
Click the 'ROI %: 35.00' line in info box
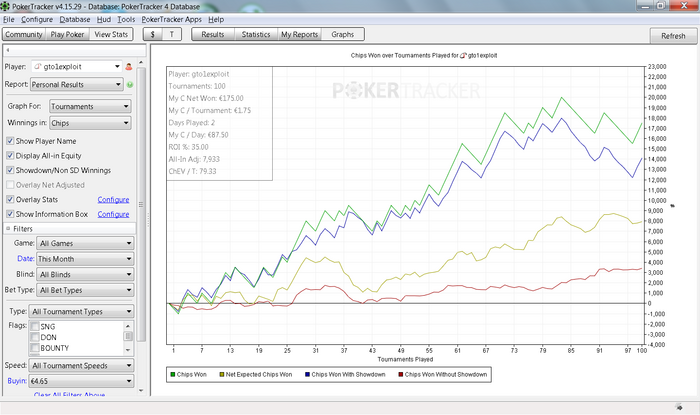pos(188,147)
